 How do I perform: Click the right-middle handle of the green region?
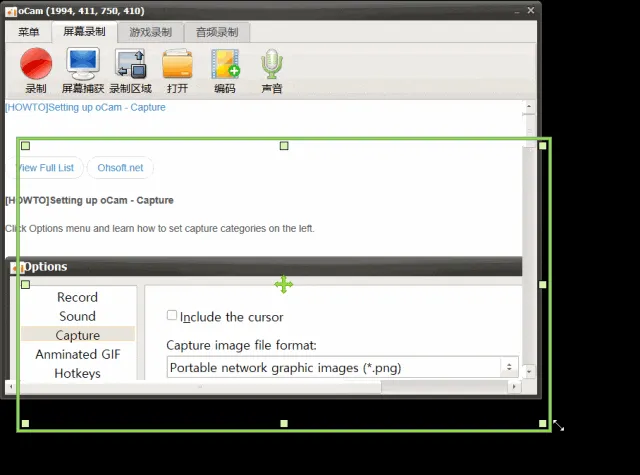tap(542, 284)
